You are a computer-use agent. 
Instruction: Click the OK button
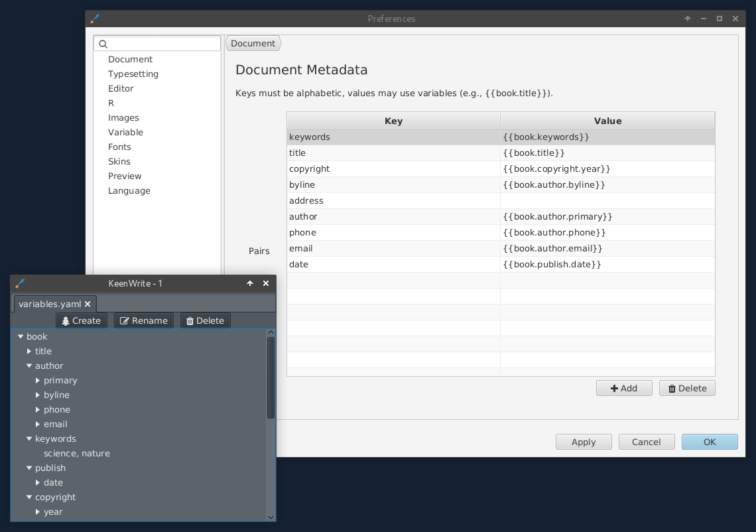710,442
